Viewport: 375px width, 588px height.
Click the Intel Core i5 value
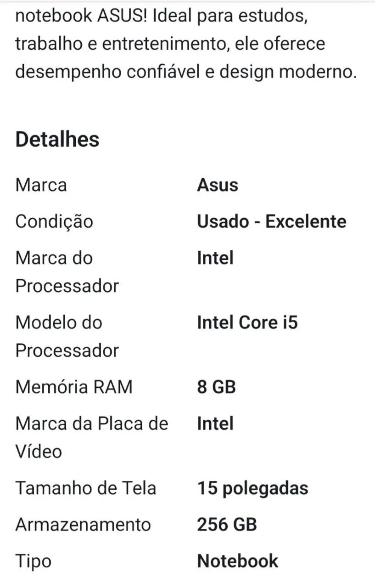coord(247,322)
